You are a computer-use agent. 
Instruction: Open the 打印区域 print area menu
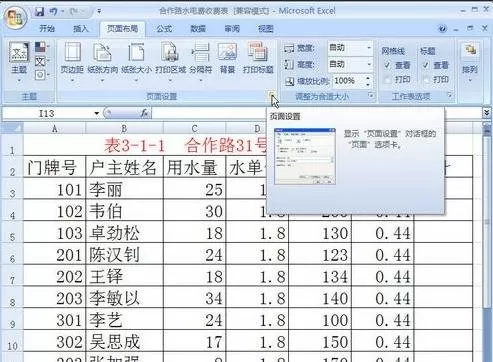click(x=170, y=62)
